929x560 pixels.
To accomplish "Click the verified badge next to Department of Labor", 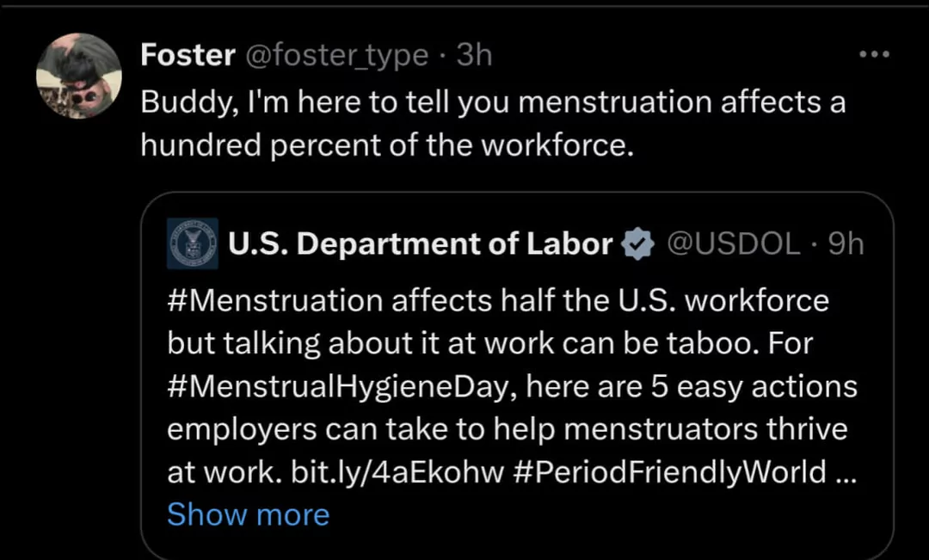I will coord(637,245).
